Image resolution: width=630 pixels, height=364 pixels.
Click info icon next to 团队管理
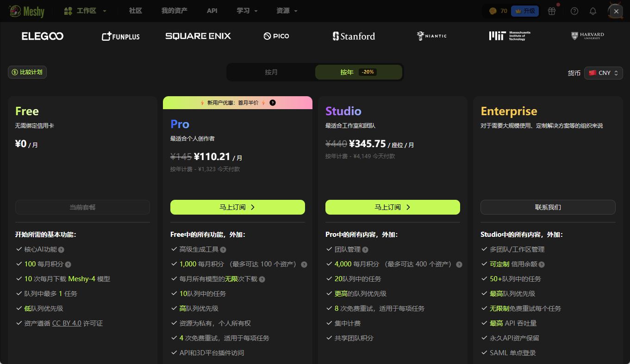point(365,250)
